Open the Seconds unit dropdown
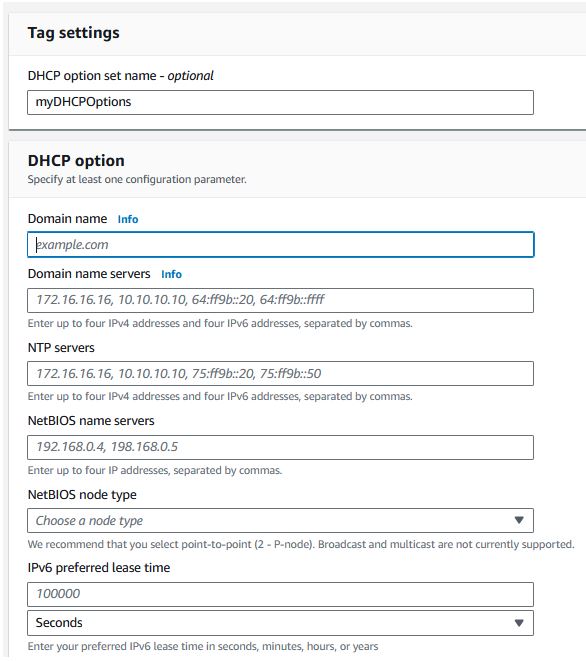Viewport: 586px width, 661px height. 280,623
